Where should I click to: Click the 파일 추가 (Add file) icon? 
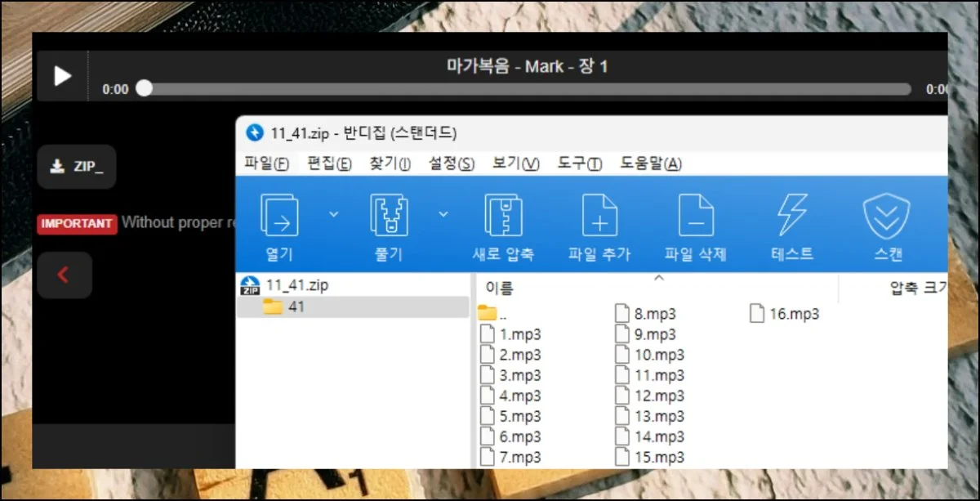pyautogui.click(x=599, y=217)
